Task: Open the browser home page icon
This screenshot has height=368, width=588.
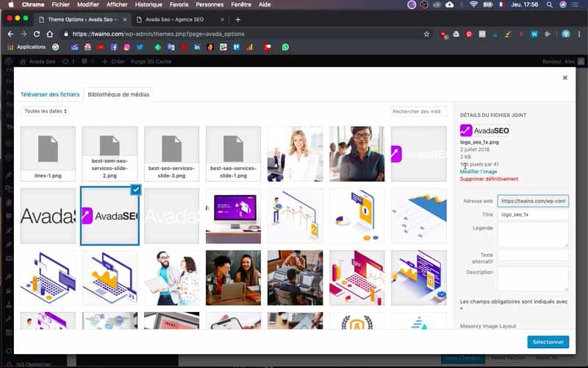Action: 49,34
